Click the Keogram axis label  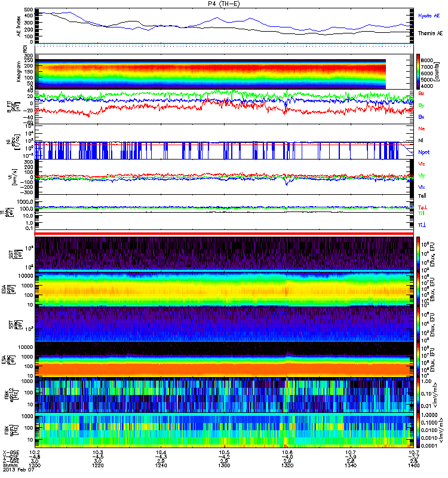click(x=19, y=71)
